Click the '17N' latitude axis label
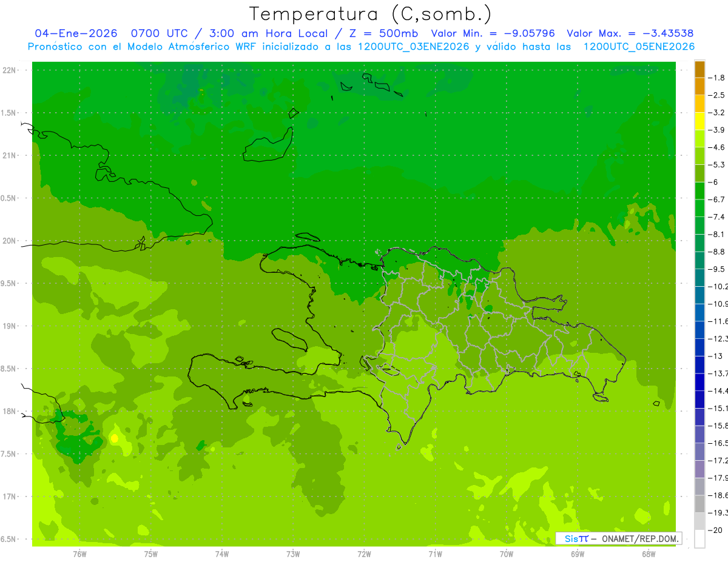The height and width of the screenshot is (562, 728). [x=9, y=497]
